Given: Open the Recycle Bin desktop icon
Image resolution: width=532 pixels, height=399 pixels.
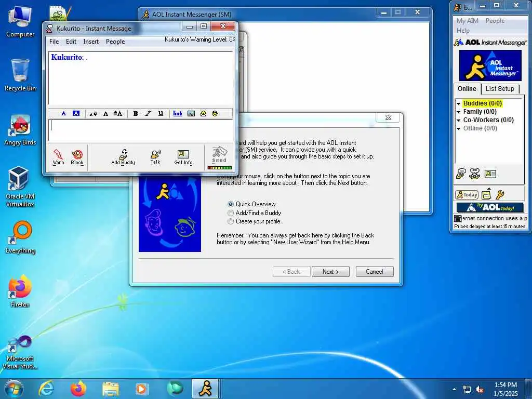Looking at the screenshot, I should 20,75.
